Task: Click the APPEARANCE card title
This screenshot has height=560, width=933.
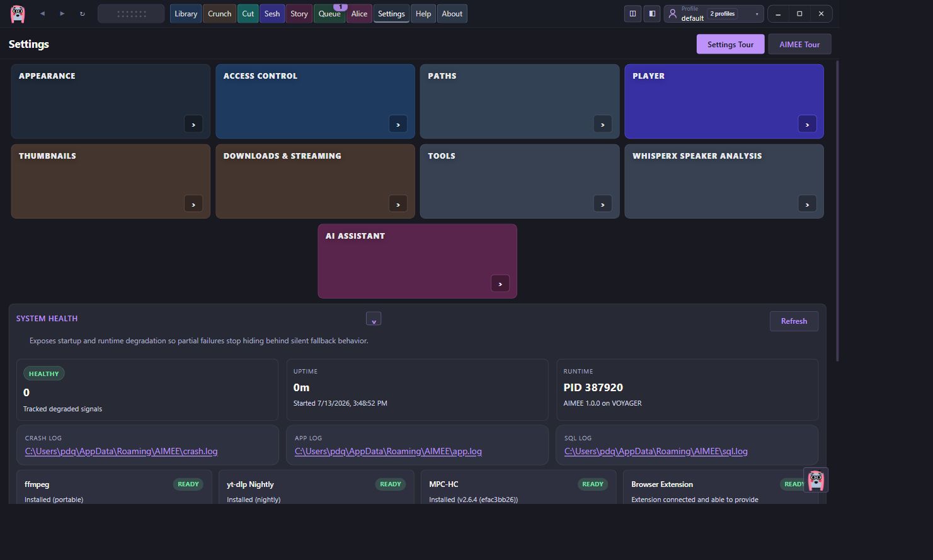Action: click(x=47, y=76)
